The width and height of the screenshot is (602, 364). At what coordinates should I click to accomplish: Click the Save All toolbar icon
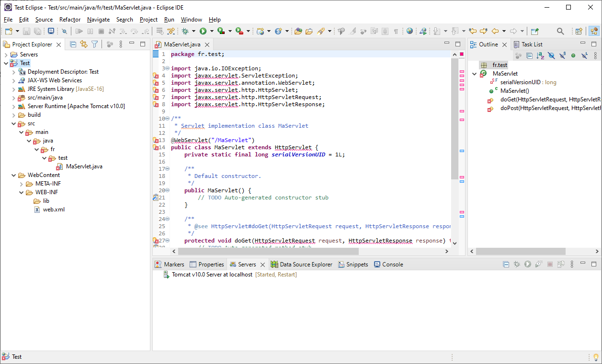pyautogui.click(x=37, y=31)
